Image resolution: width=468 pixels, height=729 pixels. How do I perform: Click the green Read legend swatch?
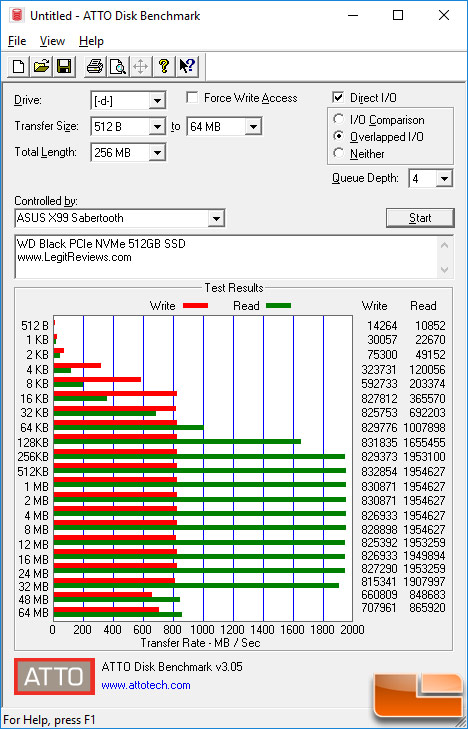[x=278, y=306]
